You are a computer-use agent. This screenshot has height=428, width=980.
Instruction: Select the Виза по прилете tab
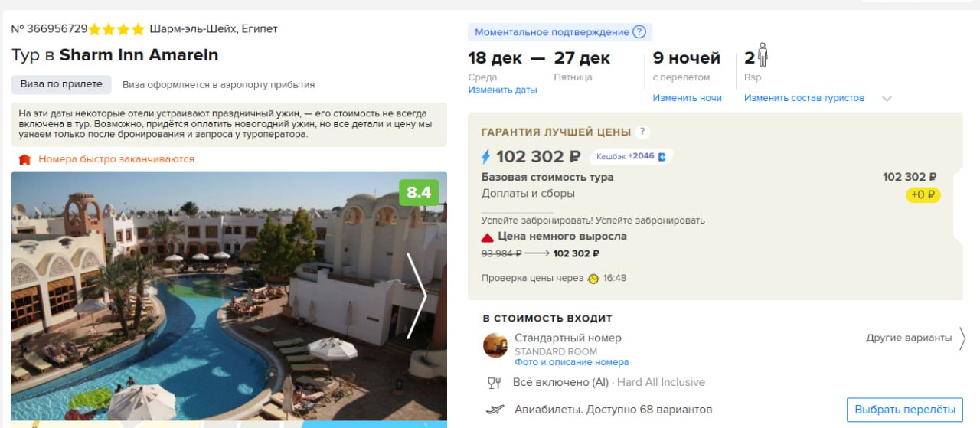61,85
